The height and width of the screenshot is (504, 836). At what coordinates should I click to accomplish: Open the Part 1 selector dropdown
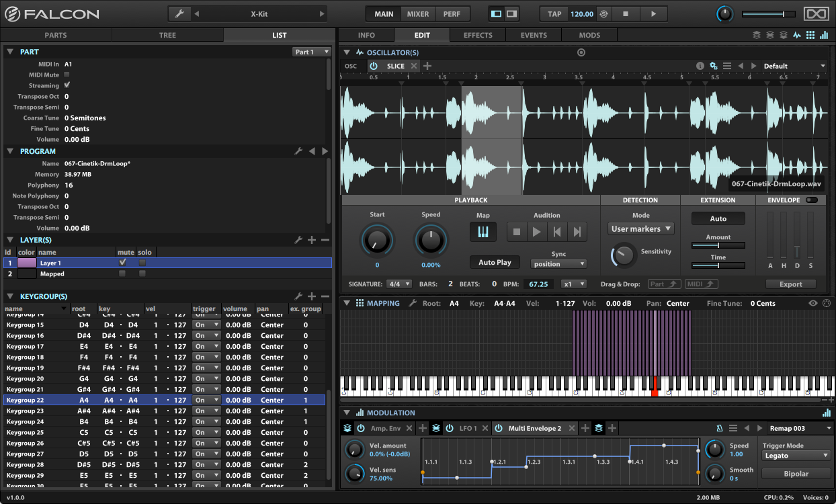(x=312, y=52)
